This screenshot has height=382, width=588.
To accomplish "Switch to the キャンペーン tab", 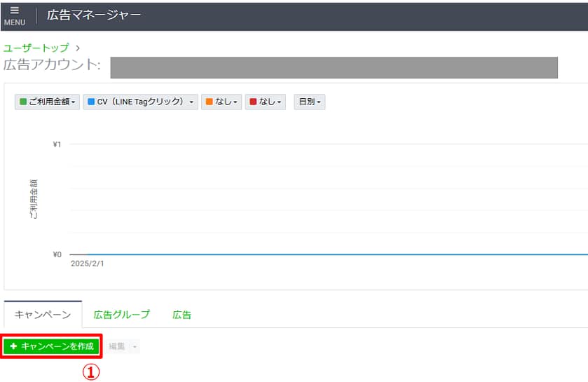I will click(43, 315).
